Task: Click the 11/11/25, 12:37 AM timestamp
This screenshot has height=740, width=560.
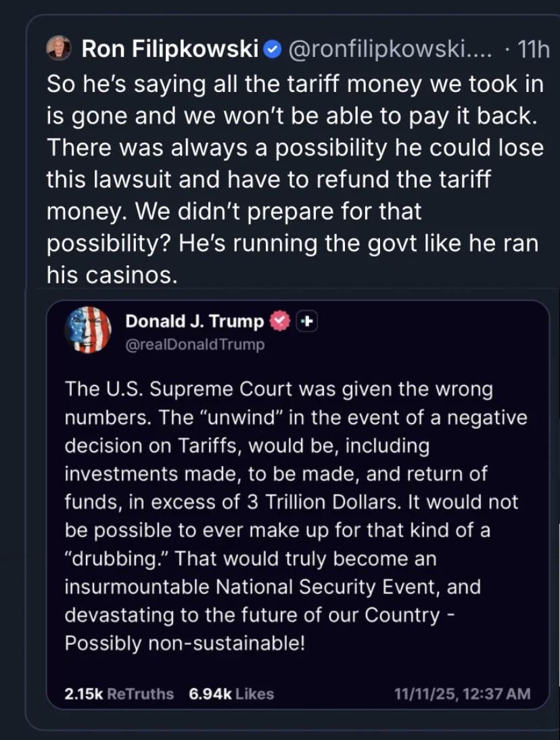Action: pos(462,693)
